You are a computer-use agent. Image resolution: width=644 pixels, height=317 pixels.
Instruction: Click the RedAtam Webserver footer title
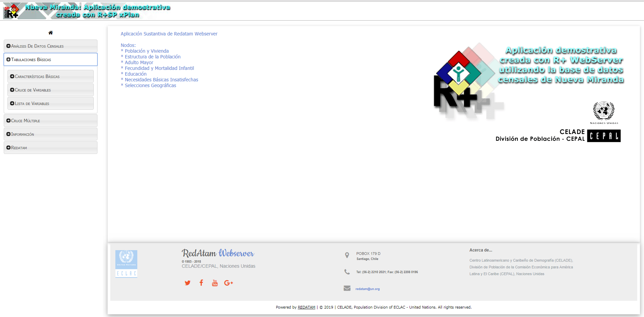218,253
